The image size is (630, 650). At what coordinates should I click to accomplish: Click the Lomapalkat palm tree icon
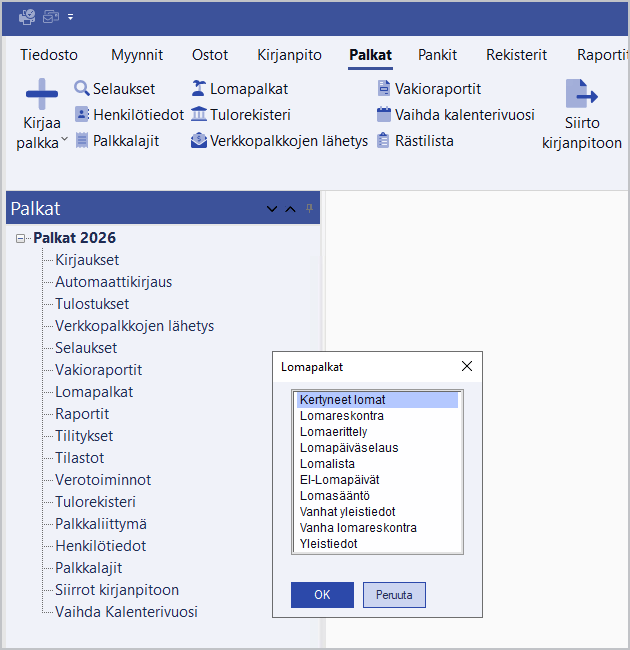coord(199,89)
